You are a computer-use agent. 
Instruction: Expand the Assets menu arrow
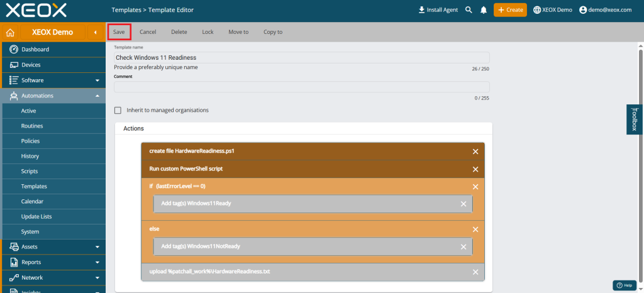(x=97, y=247)
